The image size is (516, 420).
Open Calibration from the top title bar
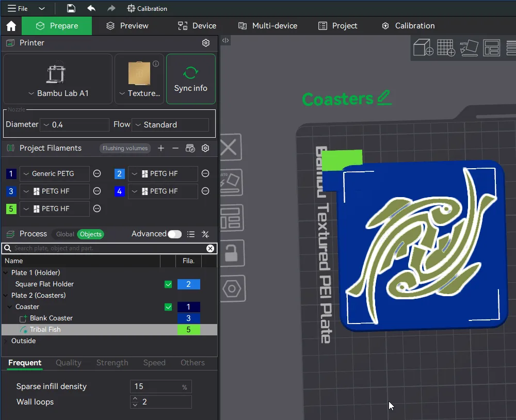[147, 9]
